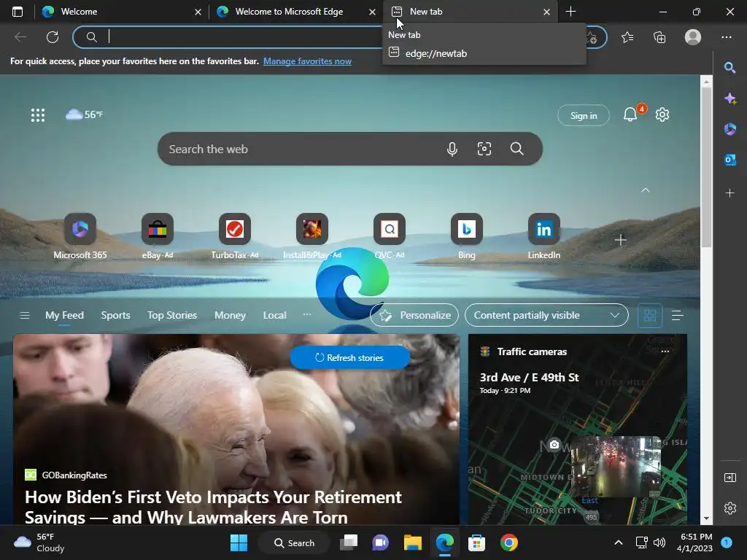747x560 pixels.
Task: Open Traffic cameras card options ellipsis
Action: (665, 351)
